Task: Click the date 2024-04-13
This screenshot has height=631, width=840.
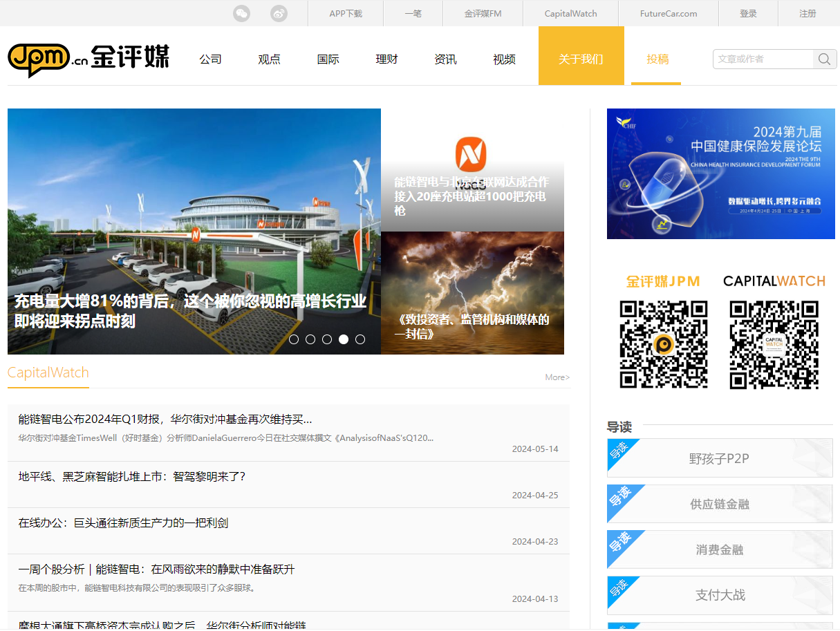Action: (535, 599)
